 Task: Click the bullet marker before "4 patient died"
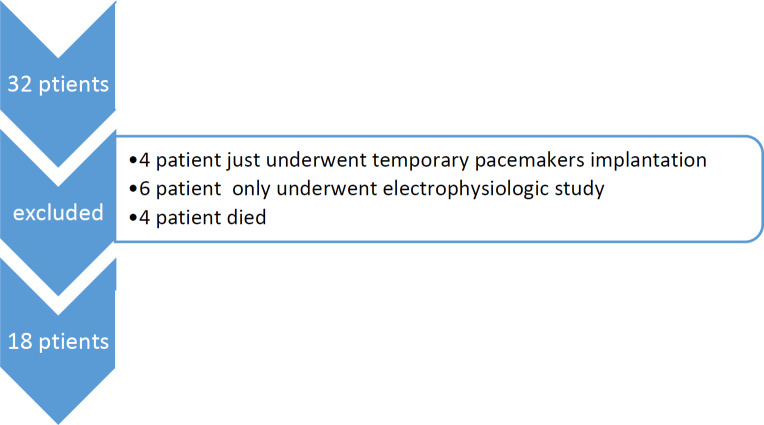(134, 216)
